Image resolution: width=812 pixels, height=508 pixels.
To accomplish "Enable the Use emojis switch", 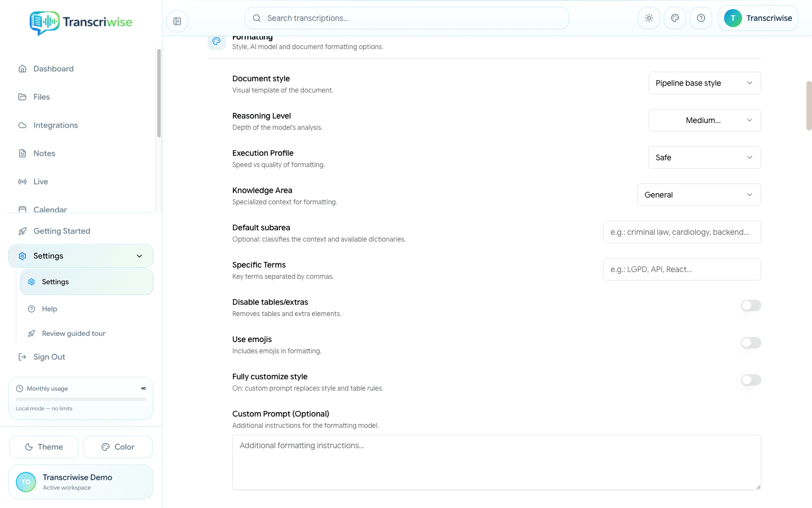I will pos(751,343).
